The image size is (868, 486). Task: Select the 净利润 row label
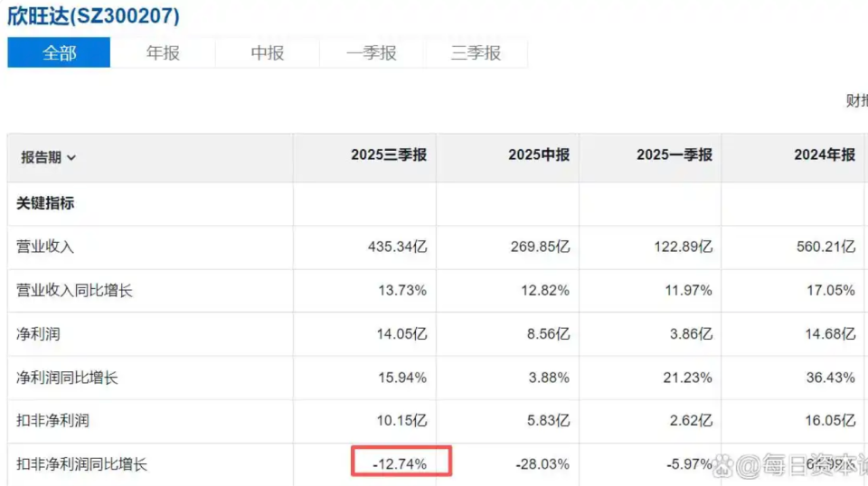click(38, 334)
